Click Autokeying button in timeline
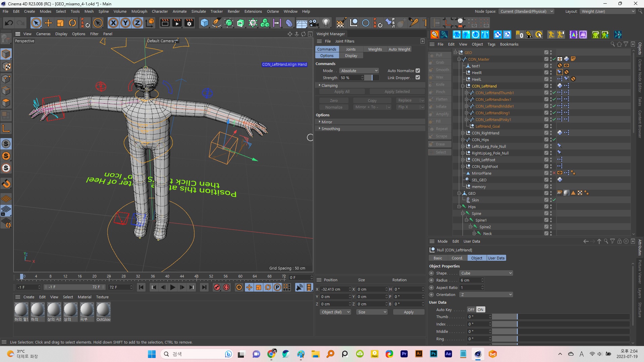Screen dimensions: 644x362 [226, 287]
